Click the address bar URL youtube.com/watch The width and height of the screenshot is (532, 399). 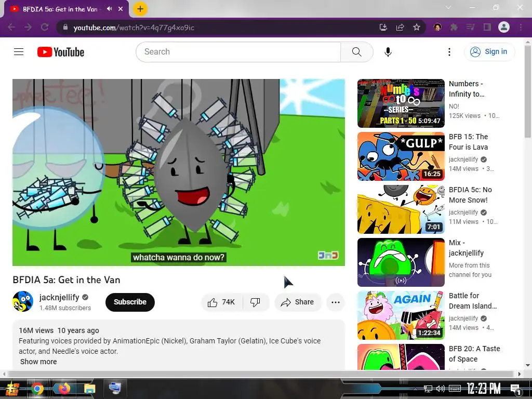click(134, 28)
